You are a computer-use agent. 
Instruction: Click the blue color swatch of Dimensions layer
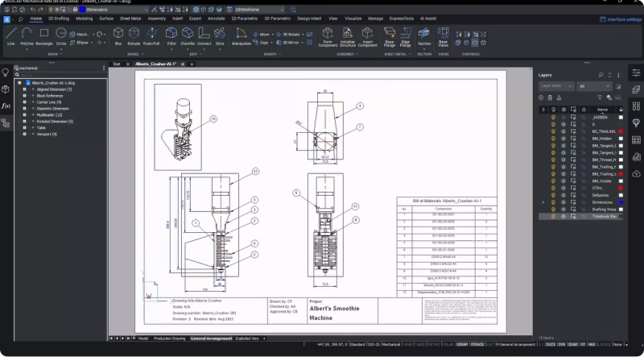click(621, 202)
